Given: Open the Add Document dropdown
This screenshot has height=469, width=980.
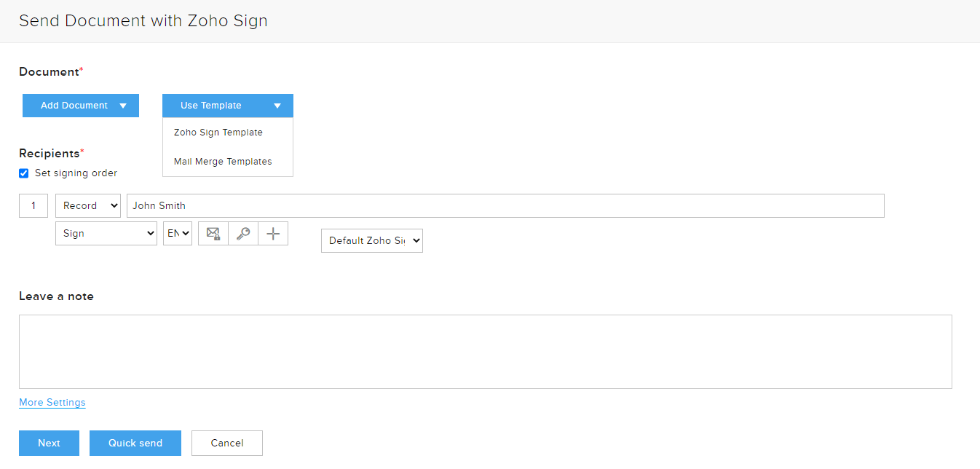Looking at the screenshot, I should coord(81,106).
